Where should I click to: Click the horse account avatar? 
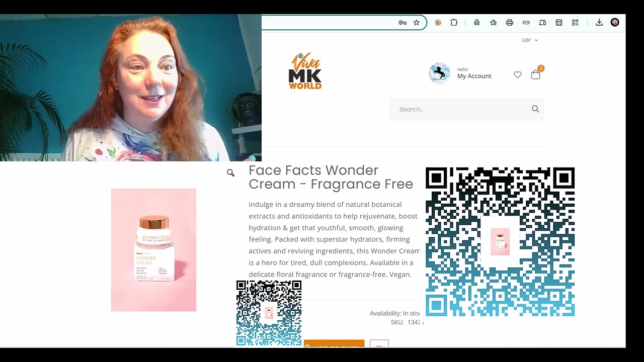[439, 73]
